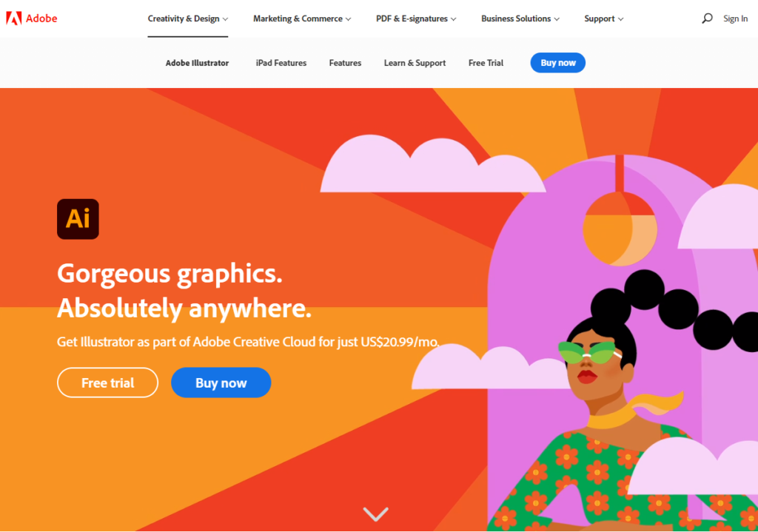Click the Adobe wordmark text
758x532 pixels.
tap(41, 18)
